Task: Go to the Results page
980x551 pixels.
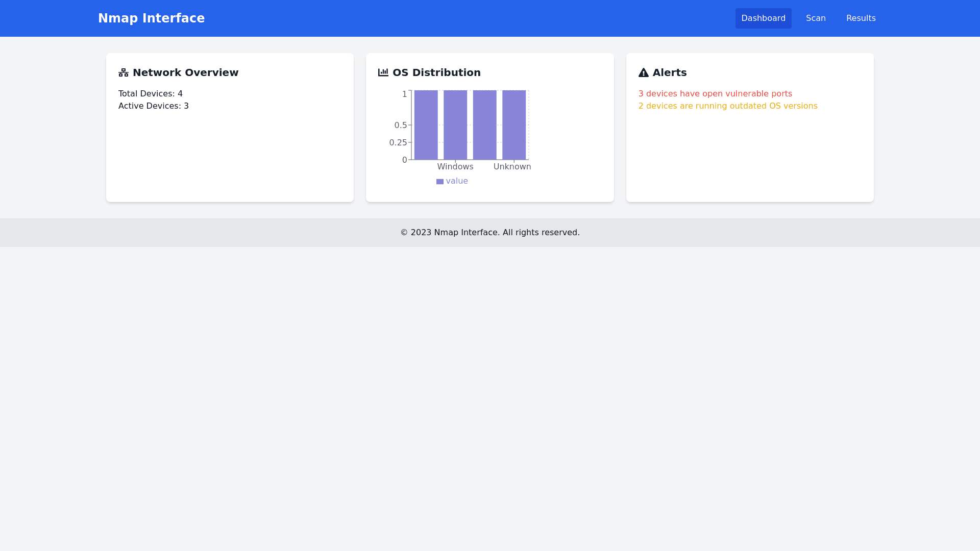Action: (x=861, y=18)
